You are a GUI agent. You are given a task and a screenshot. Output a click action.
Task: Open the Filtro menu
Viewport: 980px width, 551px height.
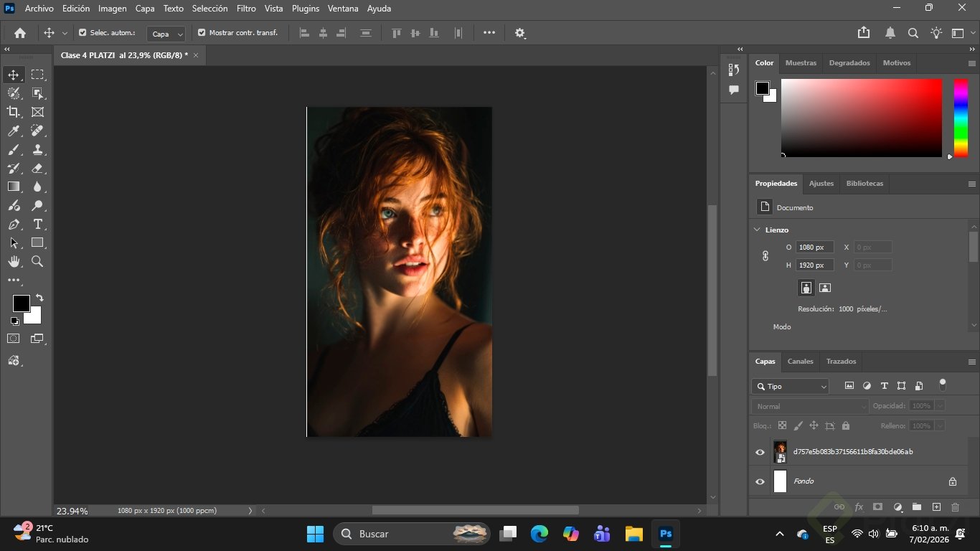246,9
